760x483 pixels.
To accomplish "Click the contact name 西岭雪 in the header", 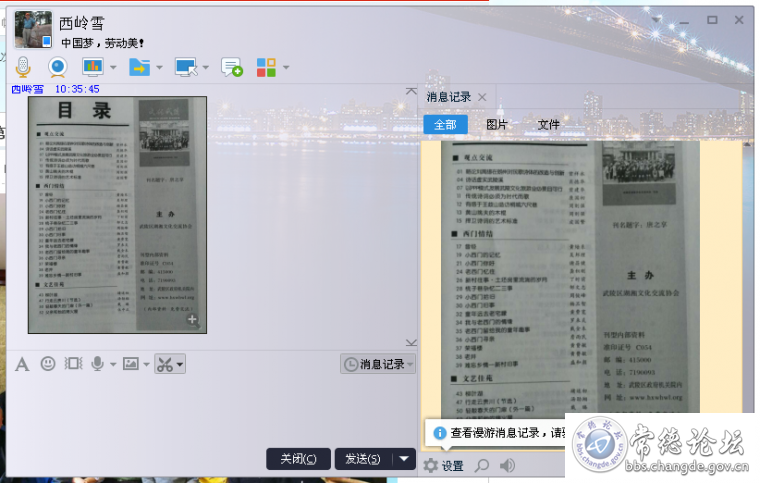I will 81,23.
